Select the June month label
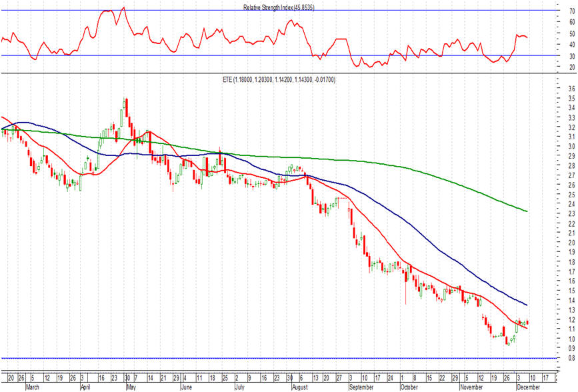578x392 pixels. (187, 387)
